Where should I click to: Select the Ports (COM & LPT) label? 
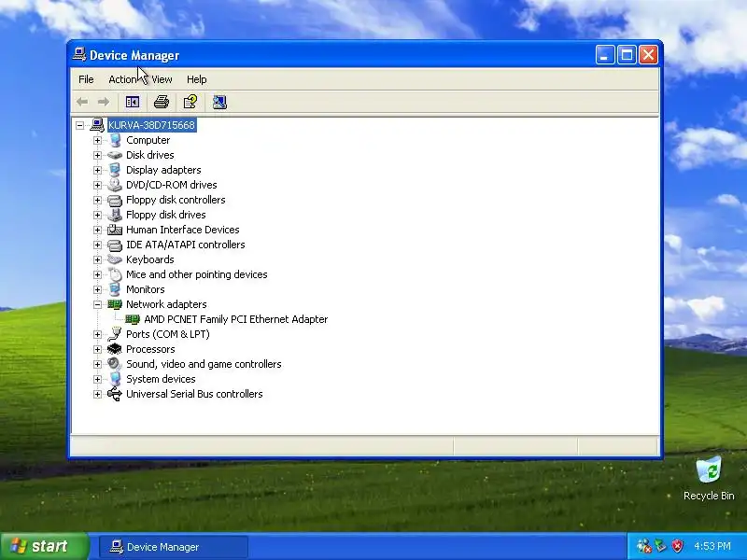point(168,334)
